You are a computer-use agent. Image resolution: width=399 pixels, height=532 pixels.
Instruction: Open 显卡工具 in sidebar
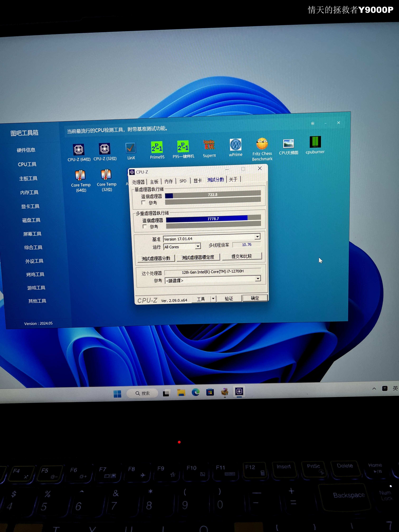(x=30, y=206)
